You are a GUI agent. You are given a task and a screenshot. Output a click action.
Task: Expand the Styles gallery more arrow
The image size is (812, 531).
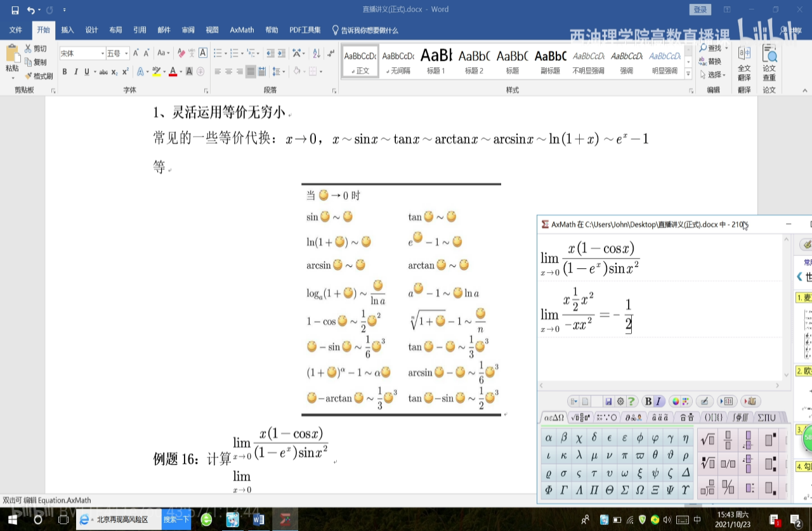689,74
